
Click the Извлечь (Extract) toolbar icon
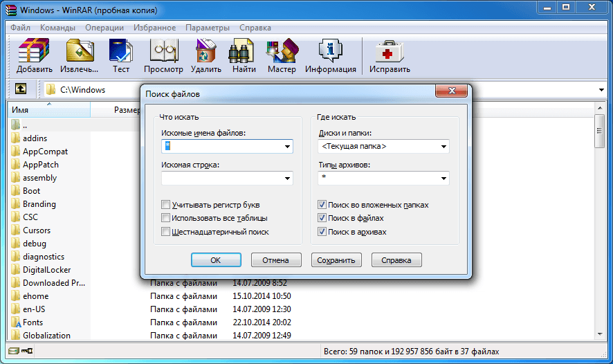[80, 51]
